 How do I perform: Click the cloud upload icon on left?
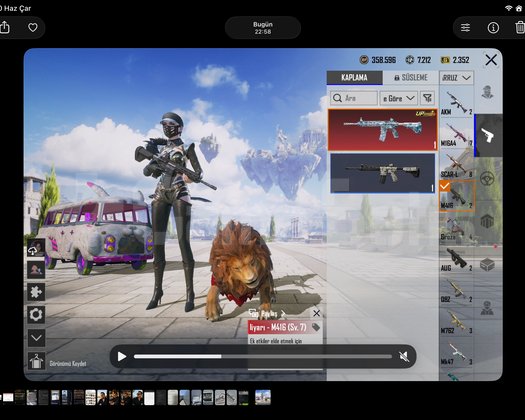[x=36, y=248]
